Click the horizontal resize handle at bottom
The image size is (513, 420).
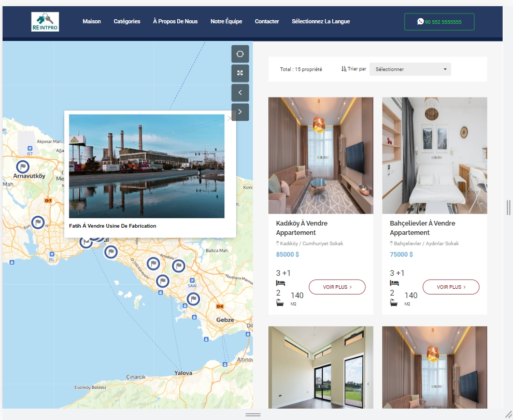[253, 415]
